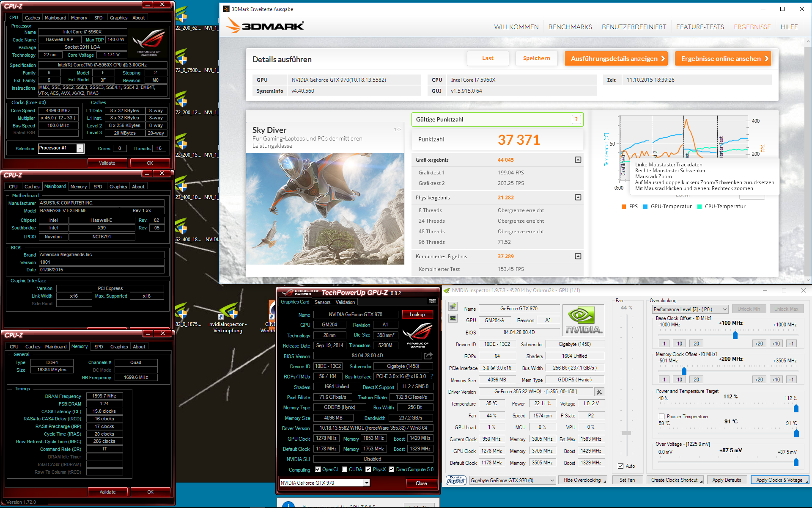The width and height of the screenshot is (812, 508).
Task: Open Gigabyte GeForce GTX 970 dropdown
Action: pyautogui.click(x=513, y=480)
